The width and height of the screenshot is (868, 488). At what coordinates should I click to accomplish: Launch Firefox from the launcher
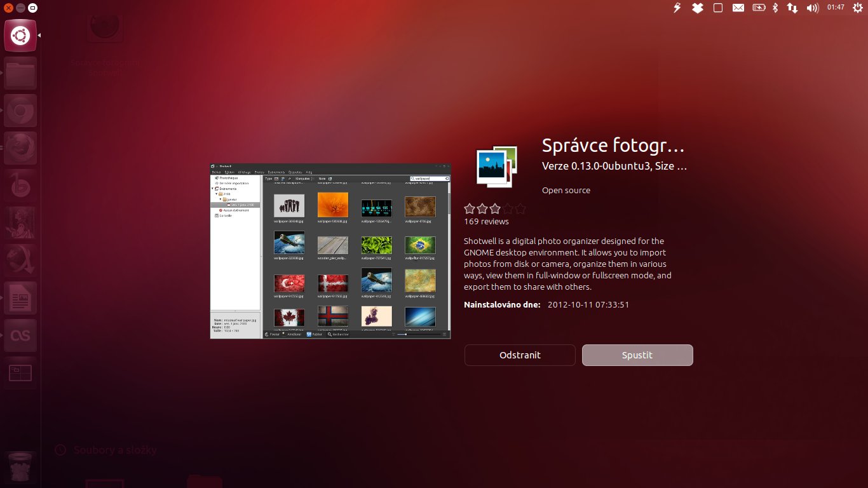20,148
